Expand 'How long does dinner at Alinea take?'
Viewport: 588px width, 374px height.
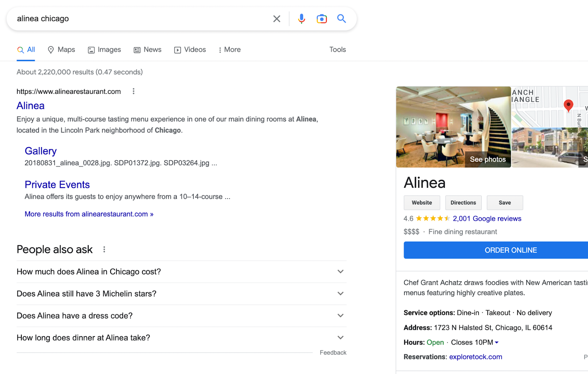[x=182, y=338]
